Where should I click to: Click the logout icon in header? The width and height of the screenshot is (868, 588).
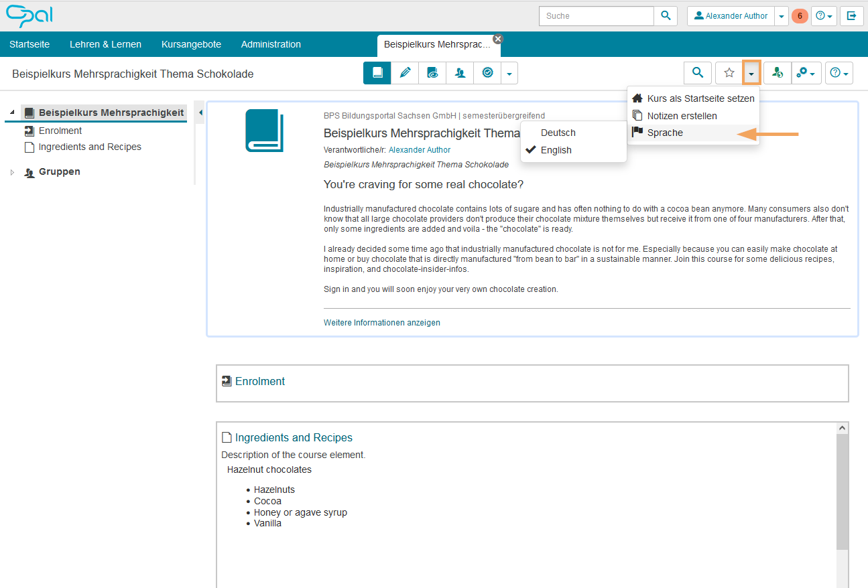851,16
